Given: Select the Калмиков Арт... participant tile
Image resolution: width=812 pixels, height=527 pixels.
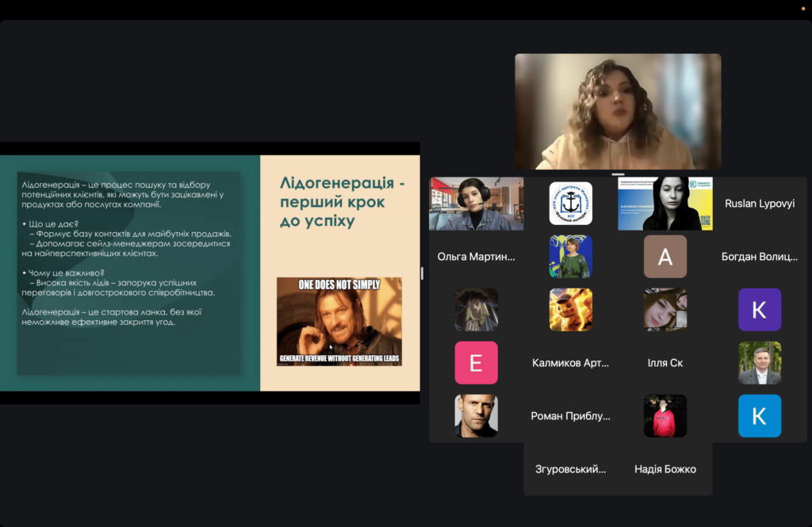Looking at the screenshot, I should (x=571, y=363).
